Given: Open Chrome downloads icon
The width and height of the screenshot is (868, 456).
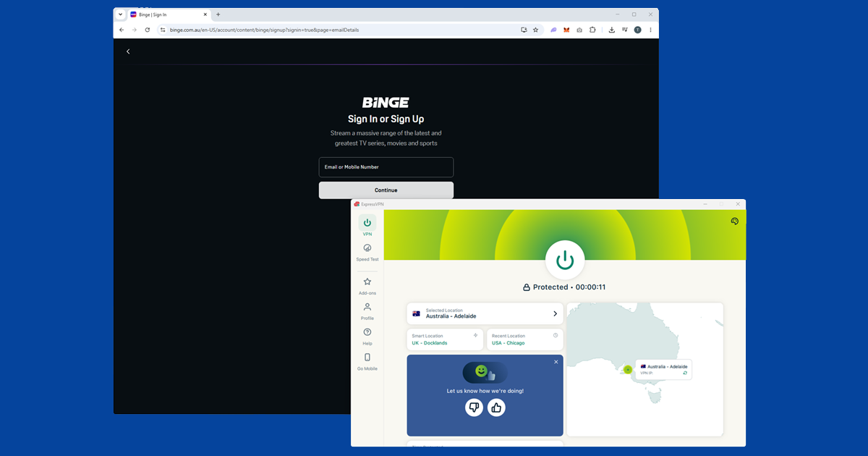Looking at the screenshot, I should 612,30.
